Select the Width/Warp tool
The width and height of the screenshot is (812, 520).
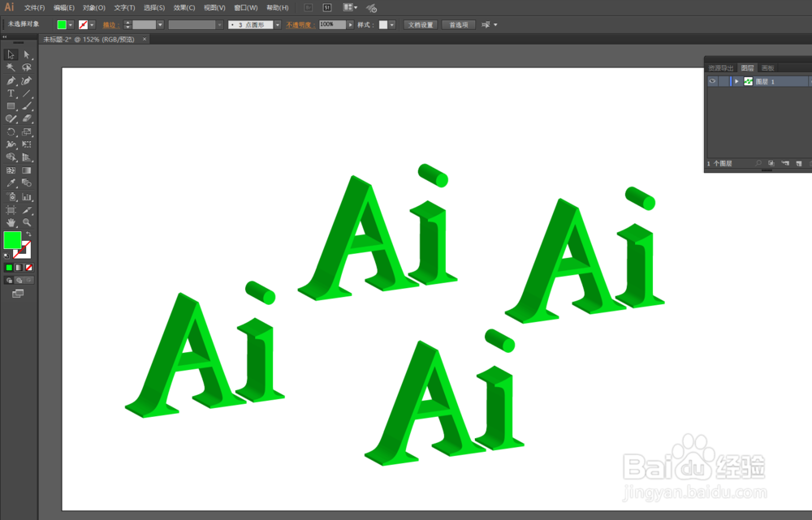(x=11, y=144)
